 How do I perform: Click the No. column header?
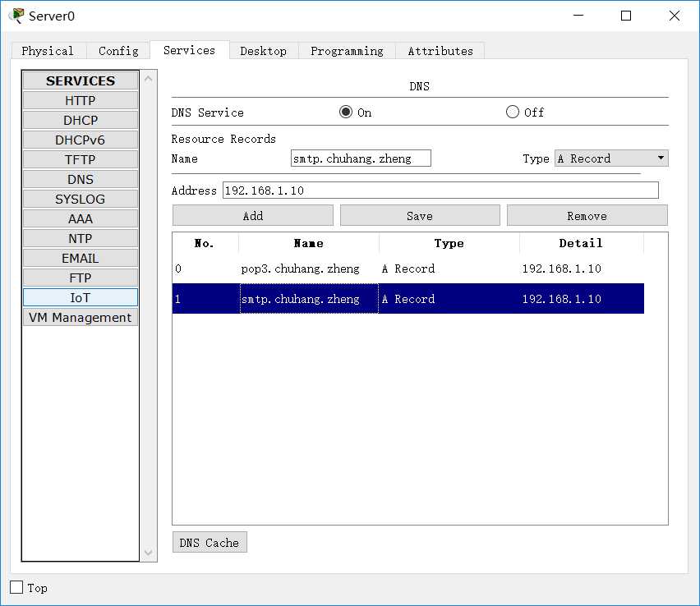point(205,243)
